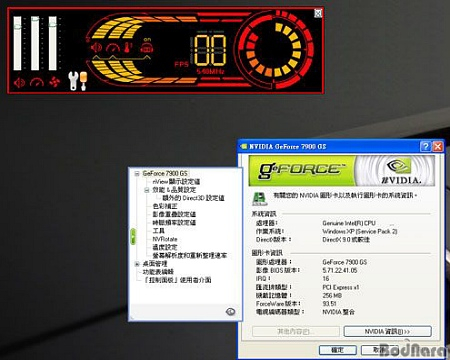Click the NVIDIA info button
Screen dimensions: 450x360
pyautogui.click(x=387, y=331)
